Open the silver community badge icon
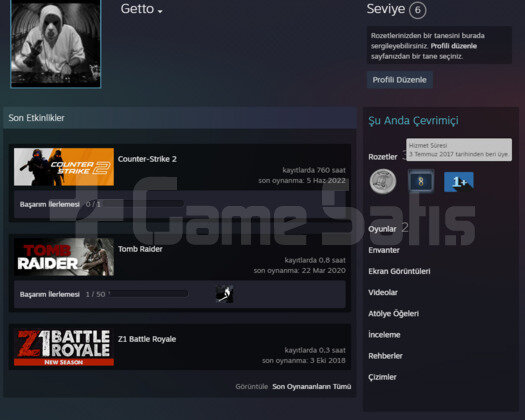 coord(383,182)
